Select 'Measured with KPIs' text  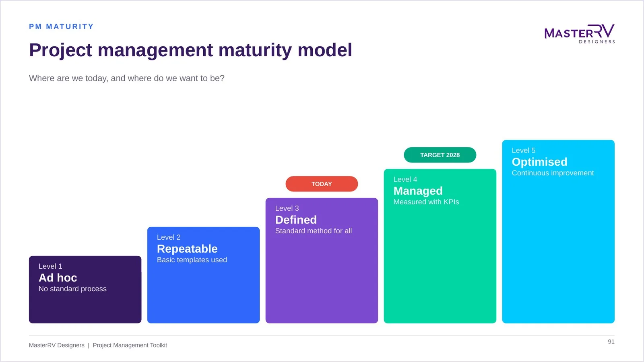click(426, 202)
